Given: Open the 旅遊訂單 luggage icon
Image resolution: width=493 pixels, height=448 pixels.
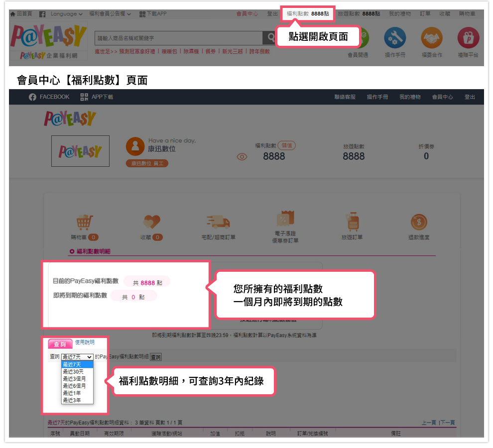Looking at the screenshot, I should [352, 222].
